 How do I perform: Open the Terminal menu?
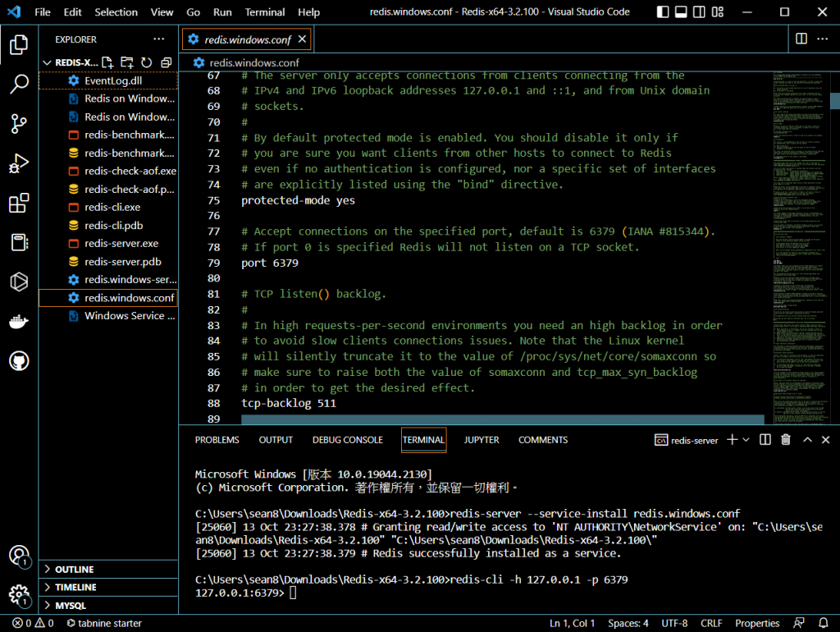tap(265, 12)
